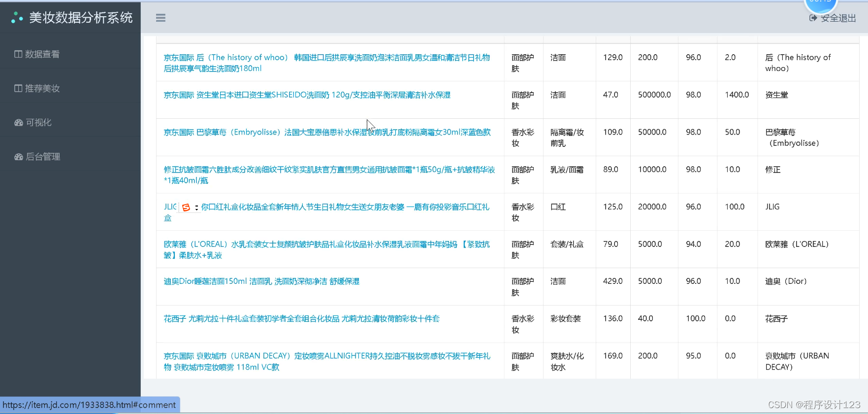The image size is (868, 414).
Task: Open the 衰败城市 URBAN DECAY link
Action: [x=327, y=362]
